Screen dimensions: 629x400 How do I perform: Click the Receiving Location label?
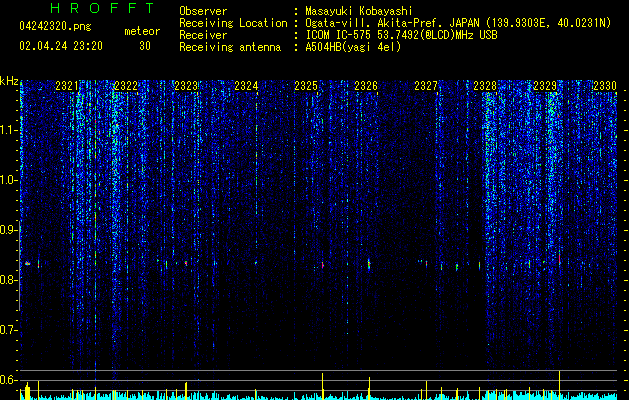click(233, 23)
